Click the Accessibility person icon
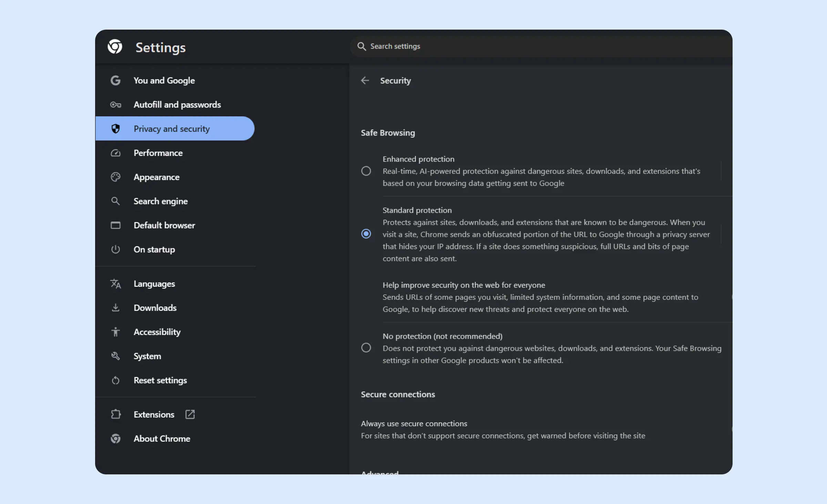Image resolution: width=827 pixels, height=504 pixels. click(115, 332)
